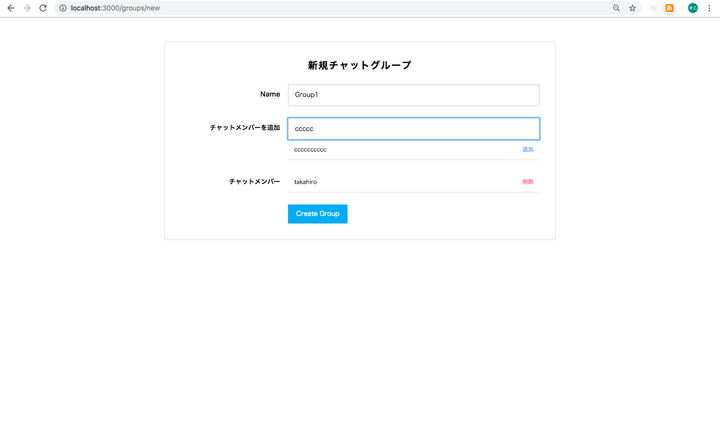This screenshot has height=428, width=720.
Task: Click the Name label
Action: coord(270,94)
